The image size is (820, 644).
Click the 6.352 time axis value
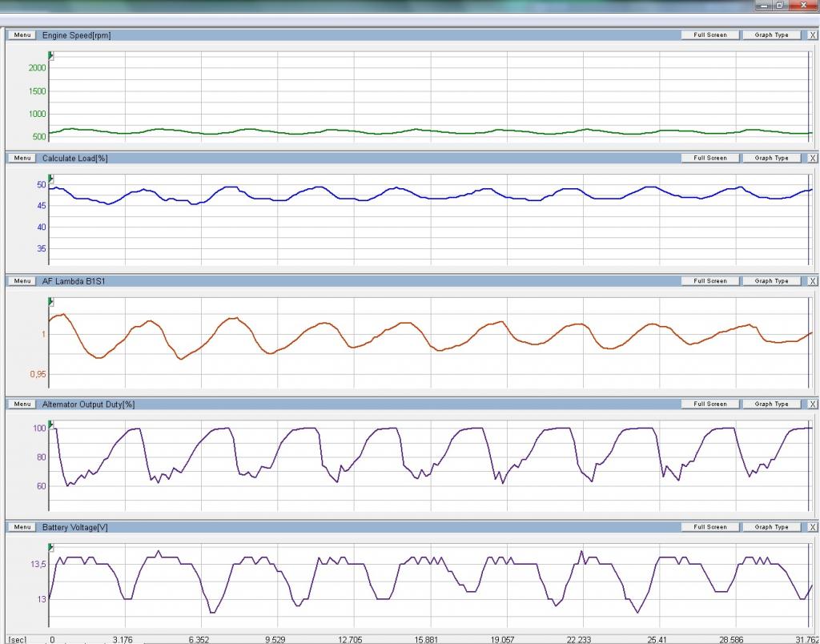click(199, 640)
